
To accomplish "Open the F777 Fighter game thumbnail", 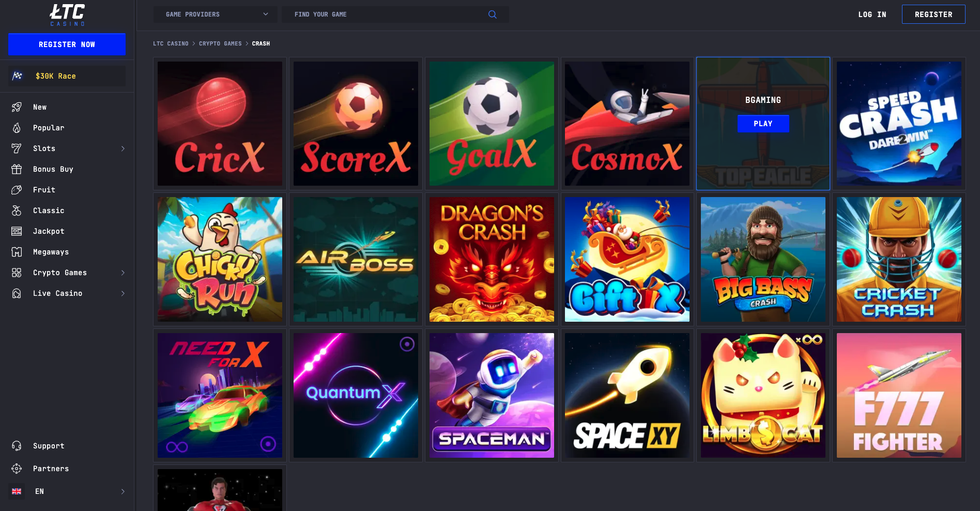I will point(899,395).
